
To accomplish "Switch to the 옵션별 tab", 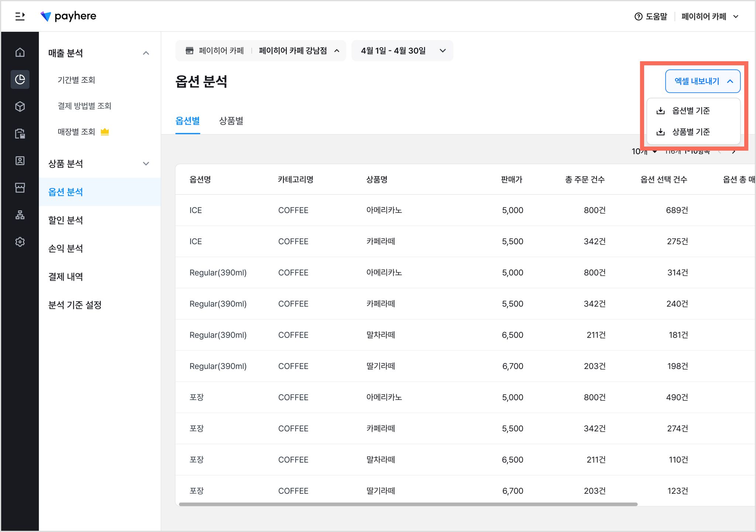I will pos(188,121).
